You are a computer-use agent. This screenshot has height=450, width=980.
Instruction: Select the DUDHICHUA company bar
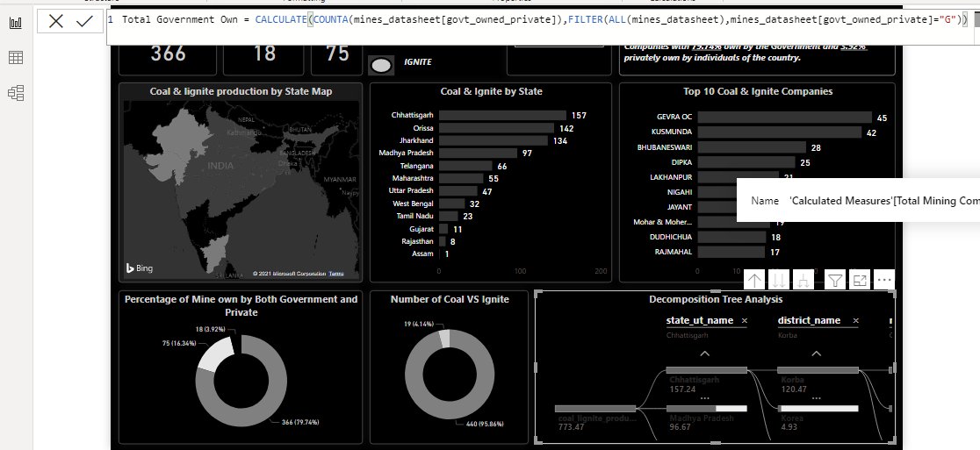731,237
